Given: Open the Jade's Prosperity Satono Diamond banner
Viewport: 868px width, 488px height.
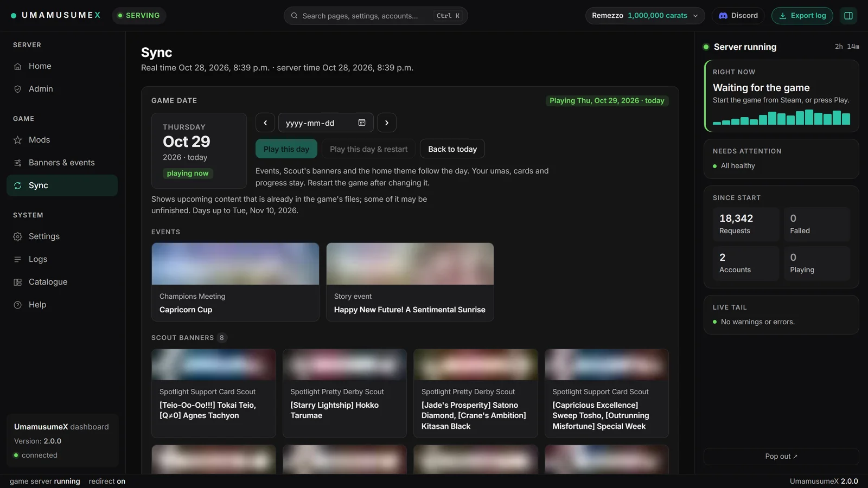Looking at the screenshot, I should [476, 393].
